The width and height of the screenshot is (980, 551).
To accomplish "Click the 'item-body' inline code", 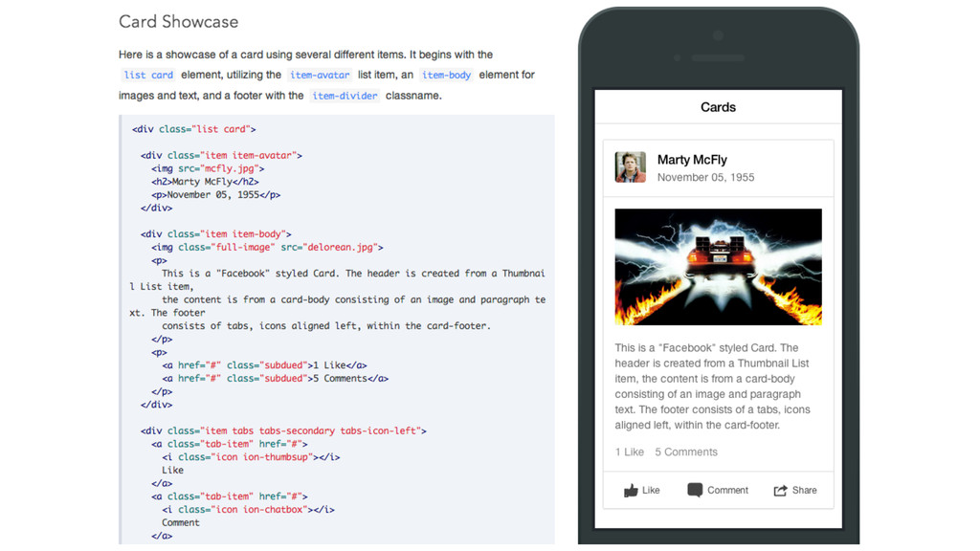I will (446, 75).
